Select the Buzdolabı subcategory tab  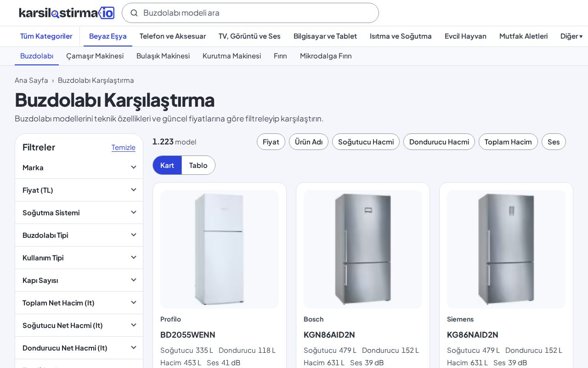click(x=37, y=56)
